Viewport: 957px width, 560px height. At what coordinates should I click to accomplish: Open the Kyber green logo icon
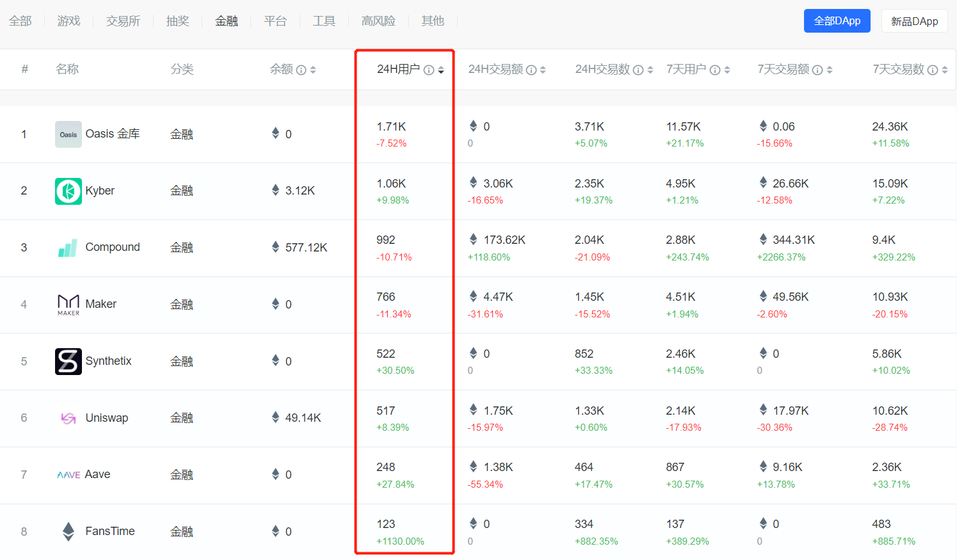click(x=68, y=191)
